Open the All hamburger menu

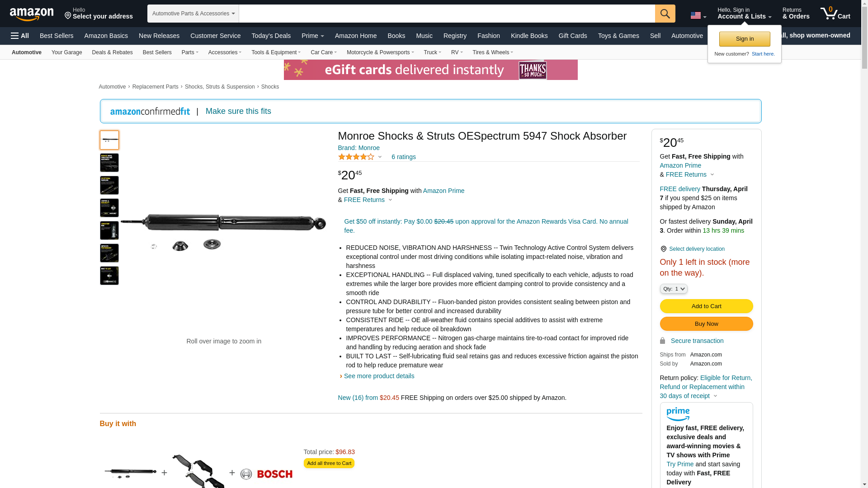click(x=20, y=36)
